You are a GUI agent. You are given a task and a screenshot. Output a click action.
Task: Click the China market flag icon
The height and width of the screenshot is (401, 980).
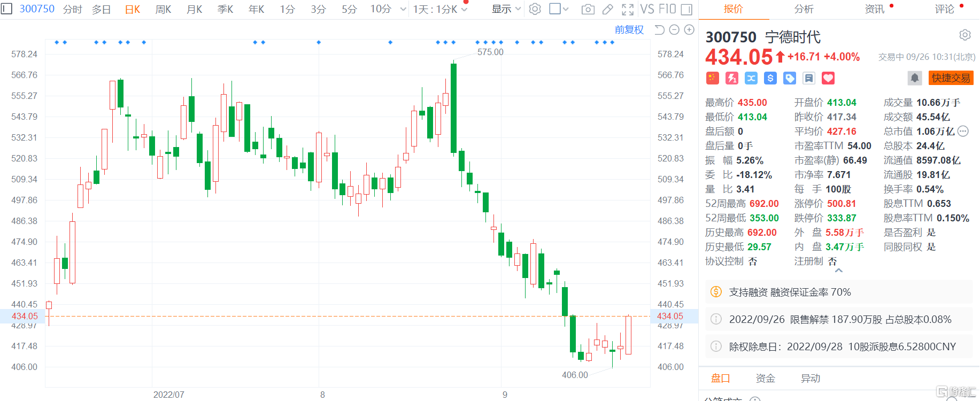(x=712, y=78)
